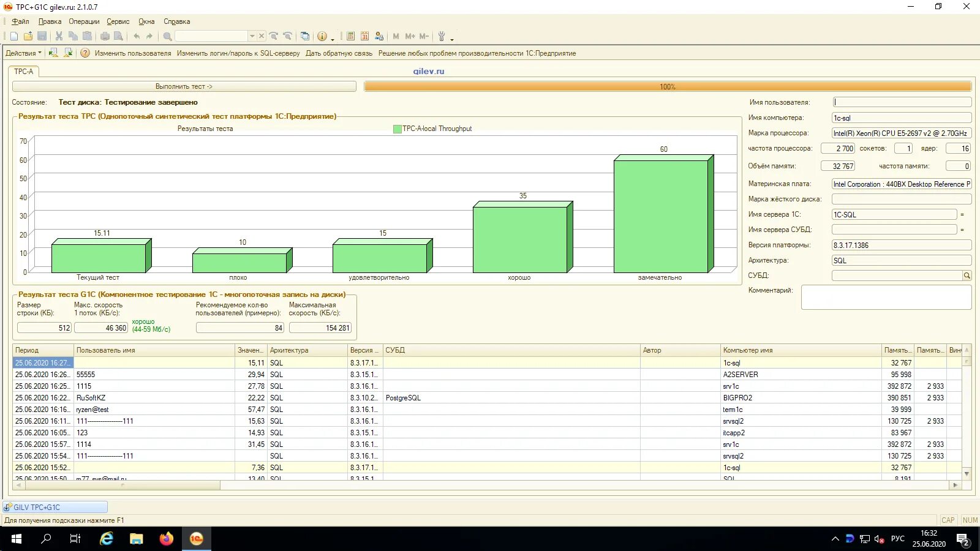This screenshot has width=980, height=551.
Task: Select the TPC-A tab
Action: click(24, 72)
